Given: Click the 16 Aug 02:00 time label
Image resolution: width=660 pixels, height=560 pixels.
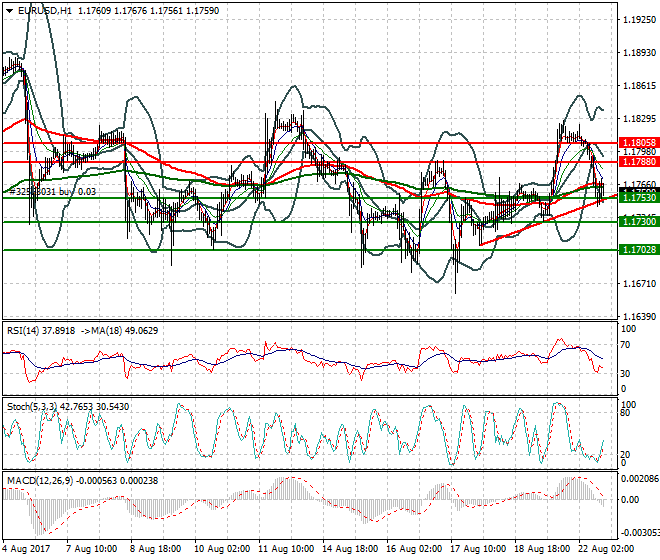Looking at the screenshot, I should click(x=414, y=549).
